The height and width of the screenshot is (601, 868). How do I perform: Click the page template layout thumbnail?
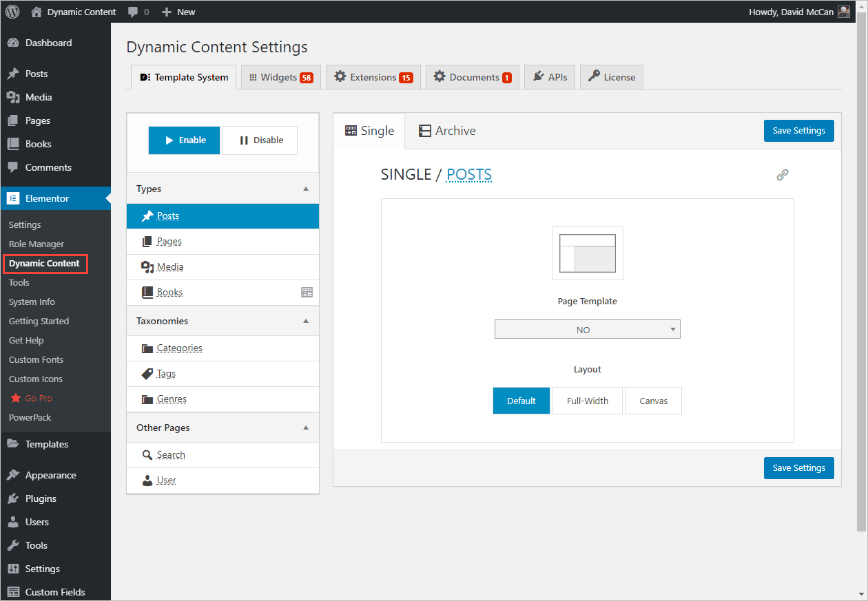[588, 253]
